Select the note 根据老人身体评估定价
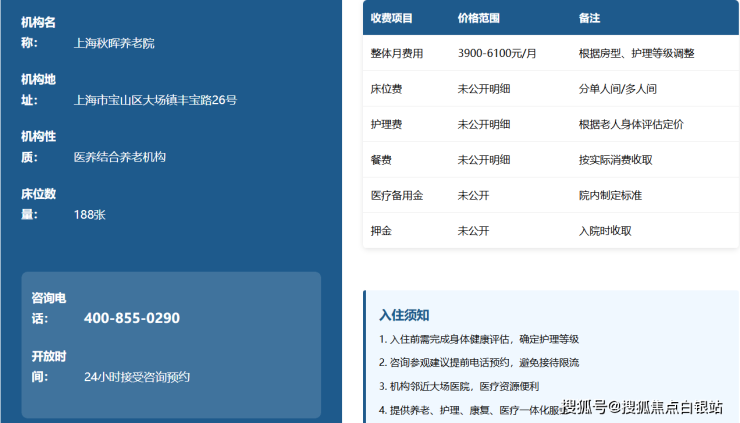 (631, 124)
